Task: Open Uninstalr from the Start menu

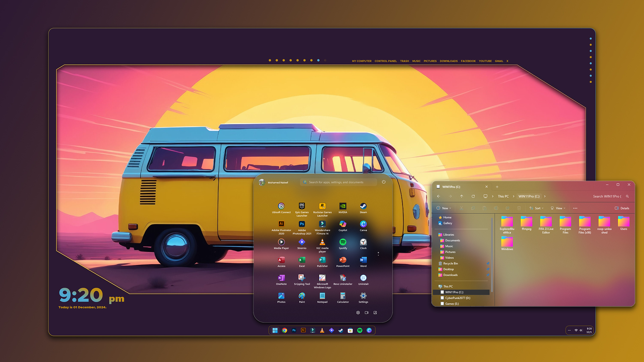Action: click(x=363, y=280)
